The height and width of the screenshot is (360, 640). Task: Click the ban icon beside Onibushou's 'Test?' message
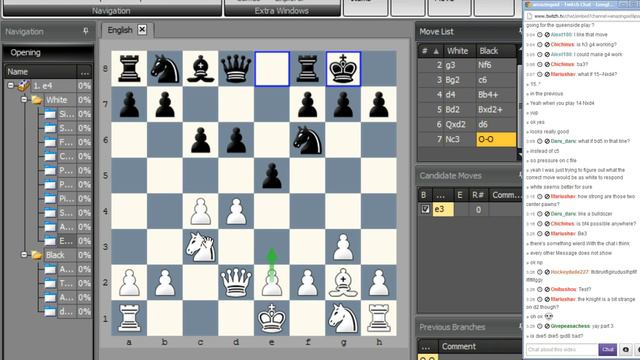click(547, 289)
